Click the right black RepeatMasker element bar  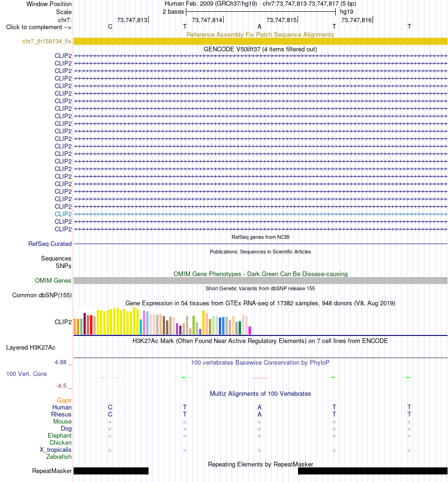coord(373,471)
